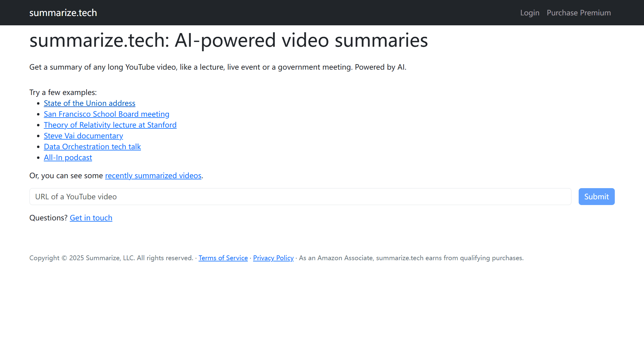Open San Francisco School Board meeting summary
The image size is (644, 341).
tap(106, 114)
